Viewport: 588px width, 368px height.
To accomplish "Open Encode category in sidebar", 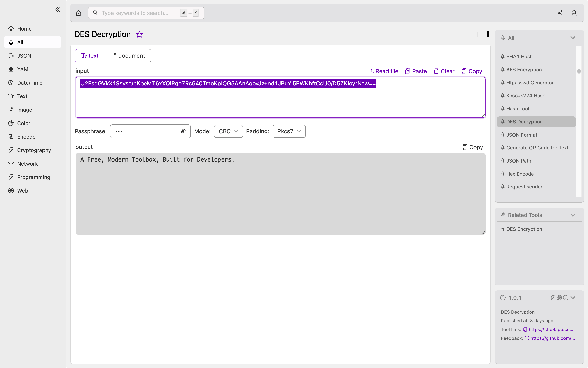I will (32, 137).
